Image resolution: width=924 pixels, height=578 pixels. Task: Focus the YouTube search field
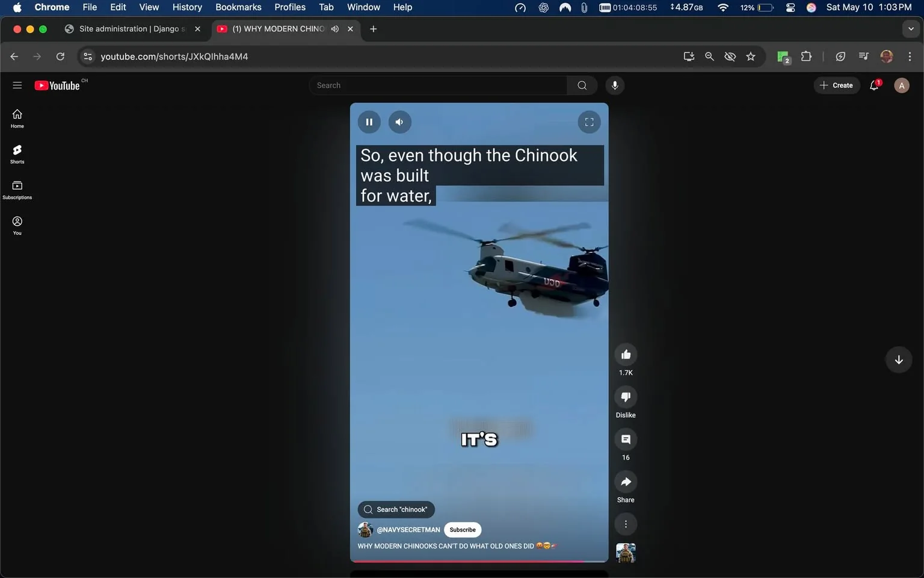tap(438, 85)
